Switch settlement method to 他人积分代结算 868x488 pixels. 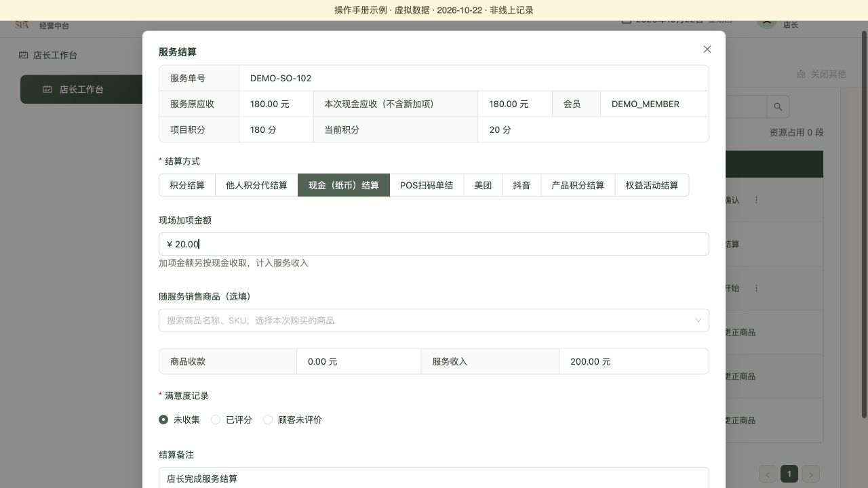pyautogui.click(x=256, y=185)
